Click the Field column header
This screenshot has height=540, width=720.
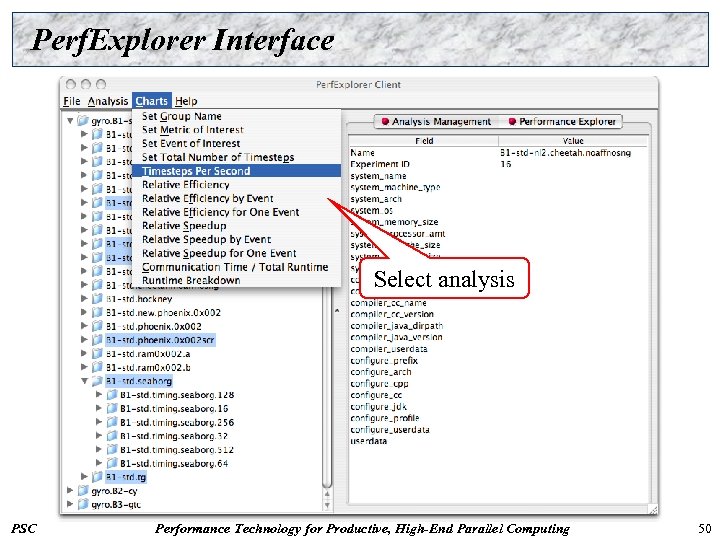(x=424, y=141)
